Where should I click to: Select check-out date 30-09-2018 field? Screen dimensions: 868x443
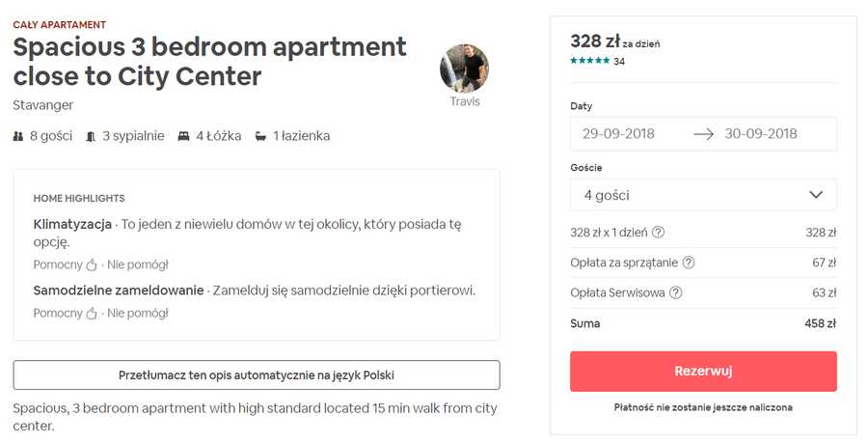click(x=762, y=134)
